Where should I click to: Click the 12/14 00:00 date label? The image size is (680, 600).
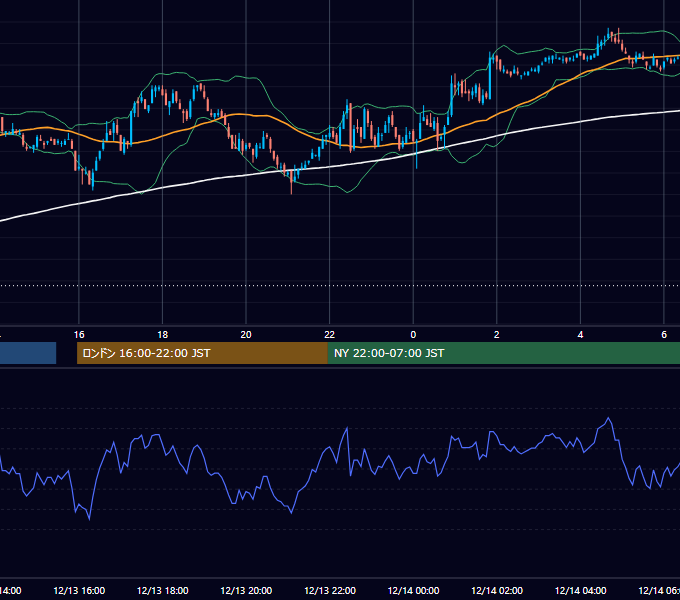413,591
